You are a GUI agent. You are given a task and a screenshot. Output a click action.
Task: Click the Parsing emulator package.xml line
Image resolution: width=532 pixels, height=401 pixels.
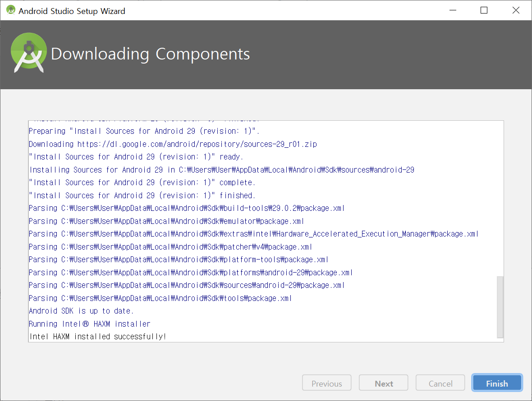pyautogui.click(x=166, y=221)
